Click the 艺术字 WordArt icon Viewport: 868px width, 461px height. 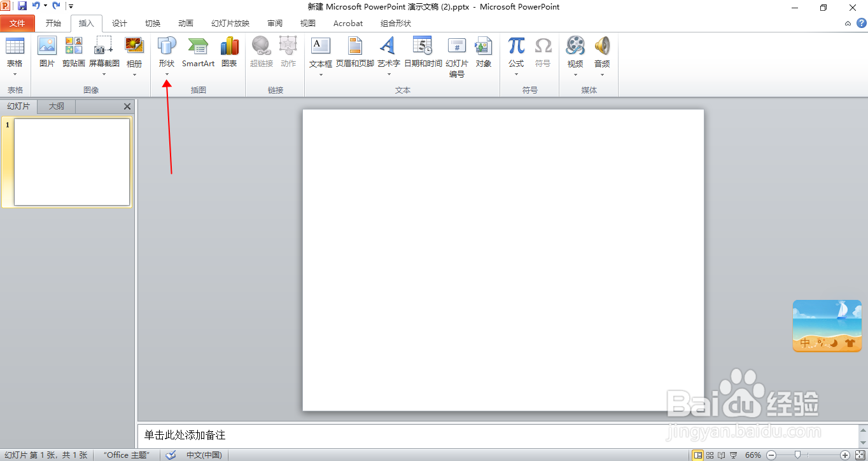click(x=388, y=46)
